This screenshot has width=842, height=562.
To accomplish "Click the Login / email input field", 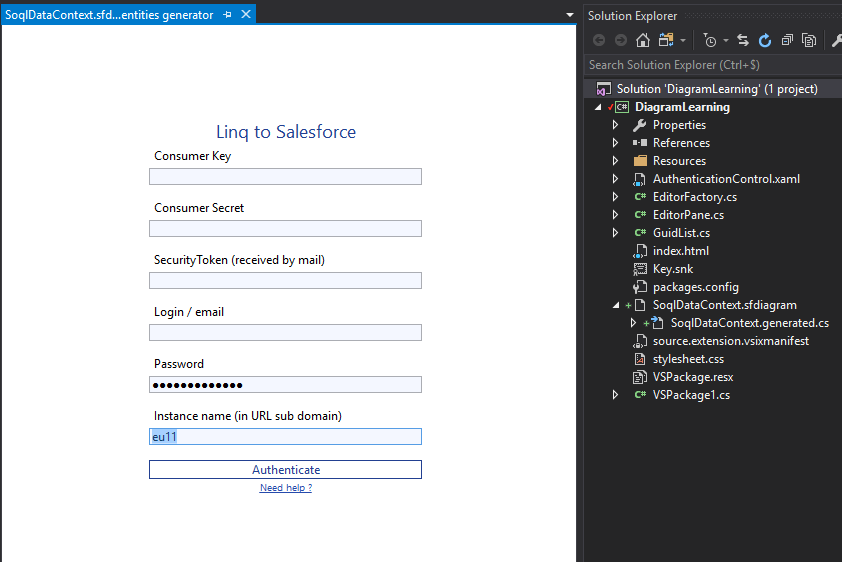I will [285, 333].
